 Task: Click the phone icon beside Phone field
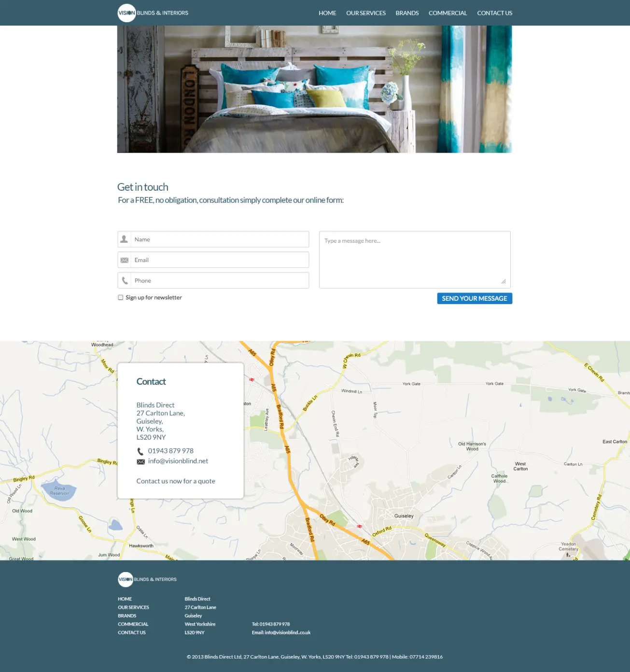point(125,280)
